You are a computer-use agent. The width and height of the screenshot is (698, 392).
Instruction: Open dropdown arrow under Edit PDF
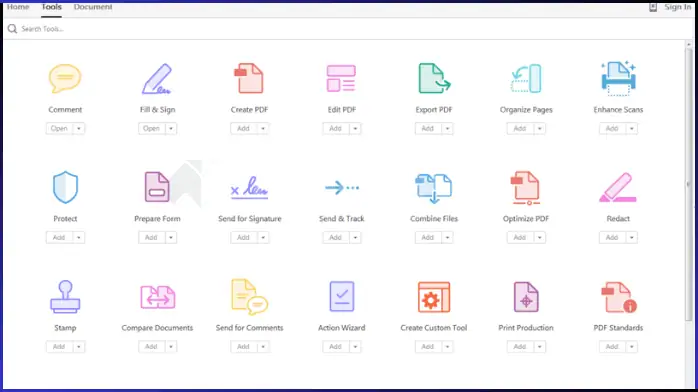(355, 129)
